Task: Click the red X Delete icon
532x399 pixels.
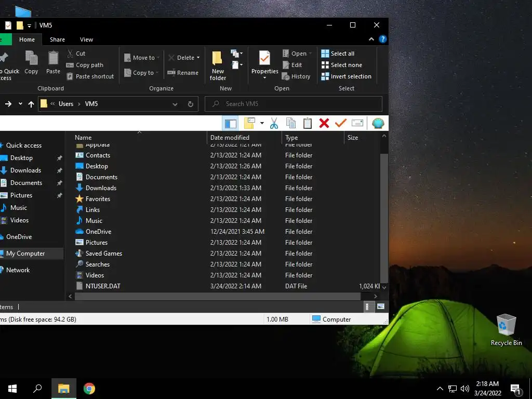Action: 324,123
